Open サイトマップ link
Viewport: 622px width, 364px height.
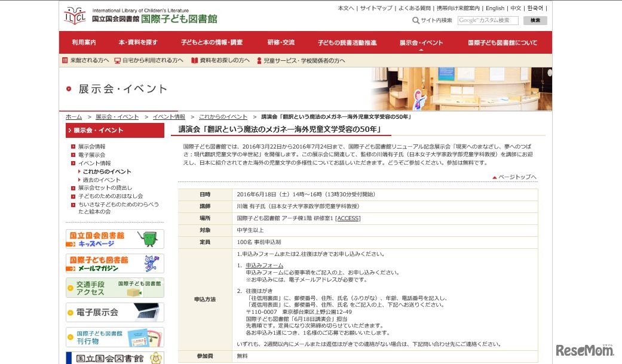point(376,8)
